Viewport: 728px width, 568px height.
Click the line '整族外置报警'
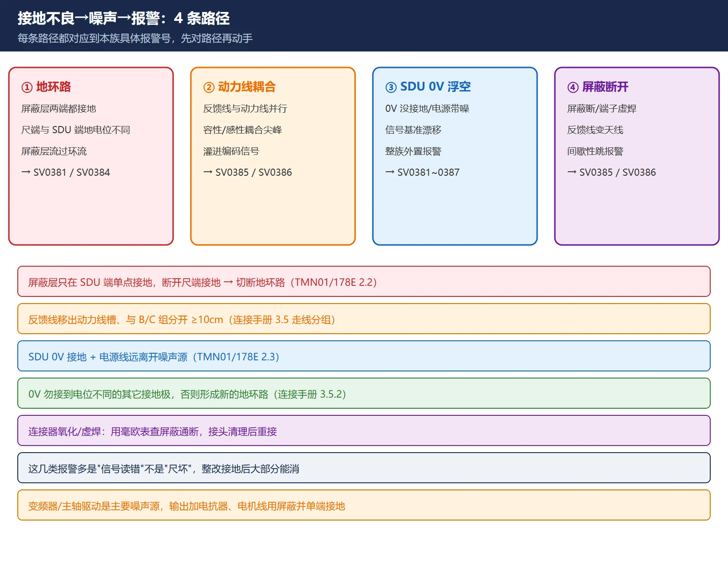[x=413, y=151]
